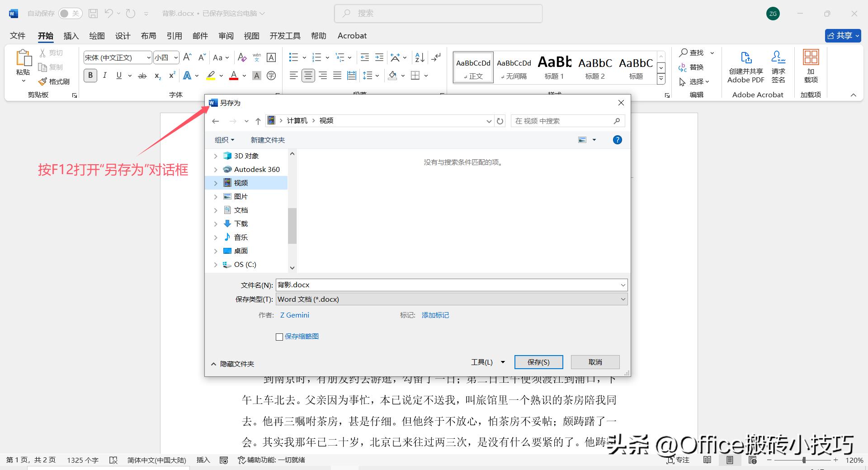This screenshot has width=868, height=470.
Task: Open the File tab
Action: (x=18, y=36)
